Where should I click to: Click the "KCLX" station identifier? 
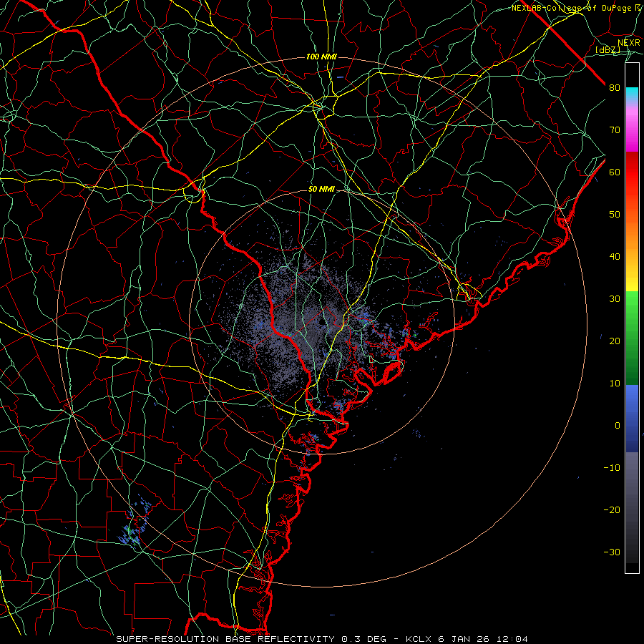pos(419,639)
